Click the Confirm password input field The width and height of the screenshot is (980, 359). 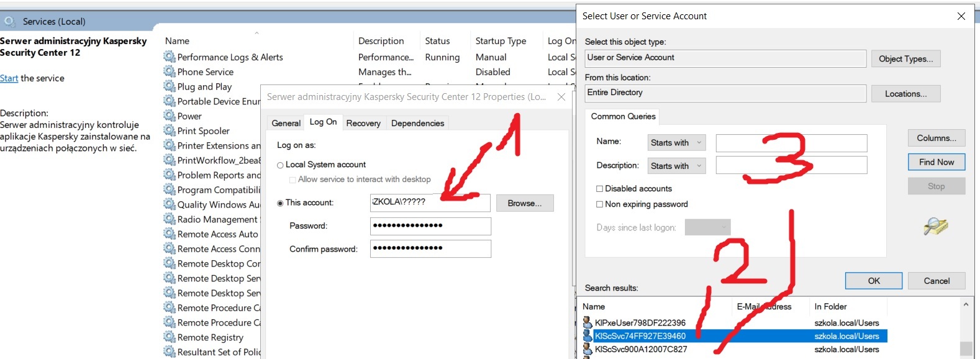(x=430, y=249)
